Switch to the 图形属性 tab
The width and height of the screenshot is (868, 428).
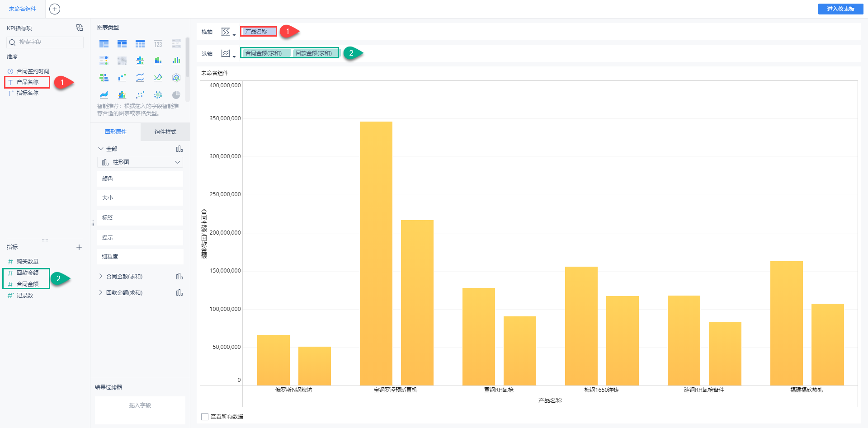point(116,132)
